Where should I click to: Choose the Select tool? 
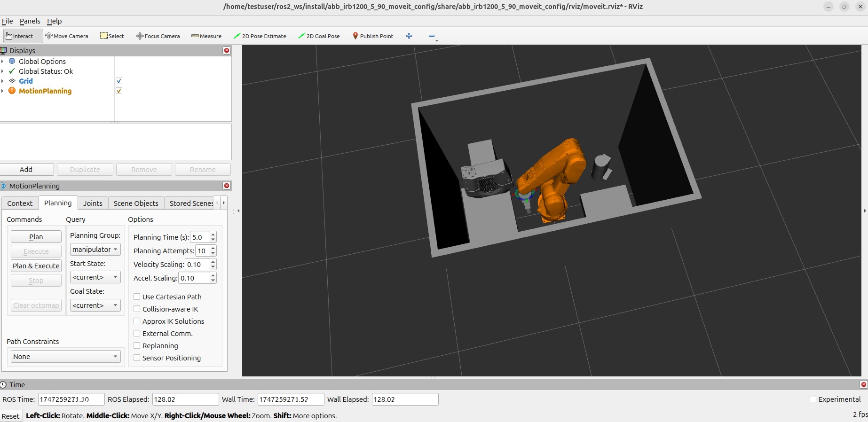112,36
